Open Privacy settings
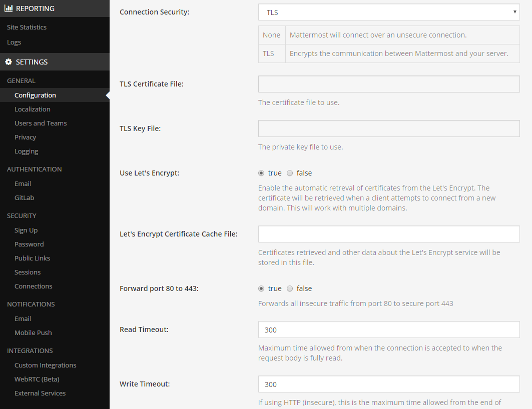 click(x=26, y=137)
